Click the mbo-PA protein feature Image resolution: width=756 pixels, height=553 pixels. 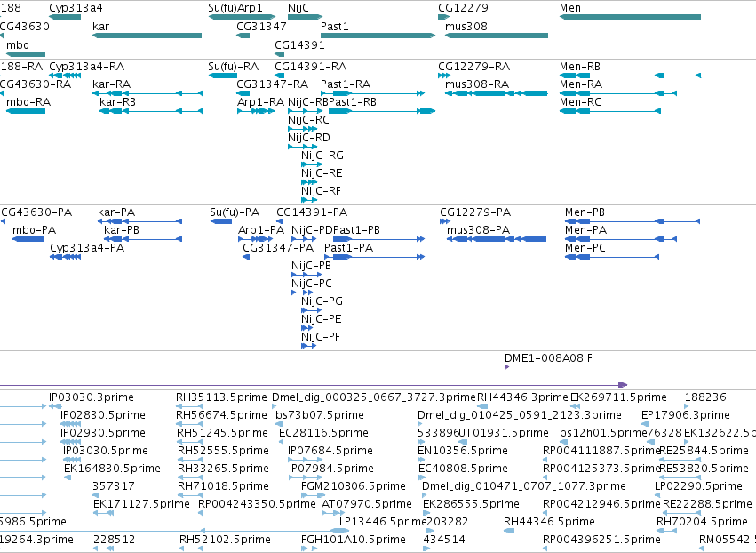tap(28, 239)
